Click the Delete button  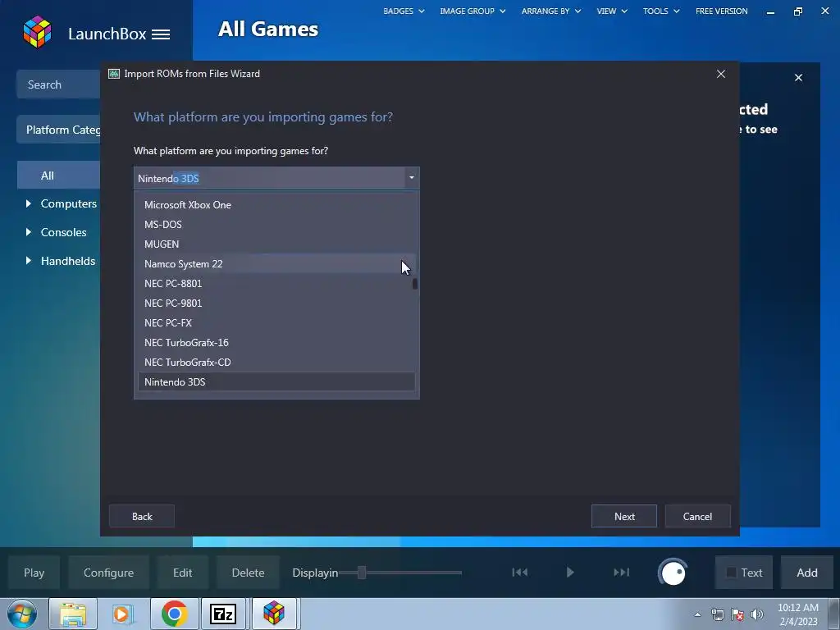click(248, 573)
